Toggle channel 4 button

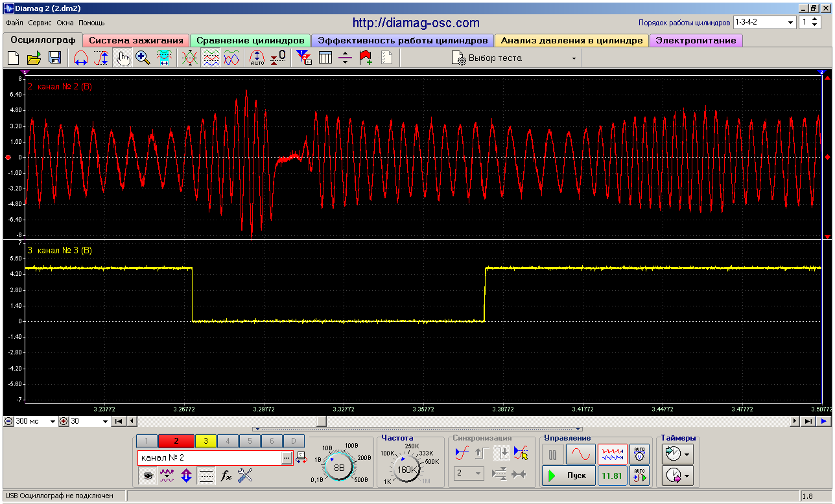[x=228, y=441]
